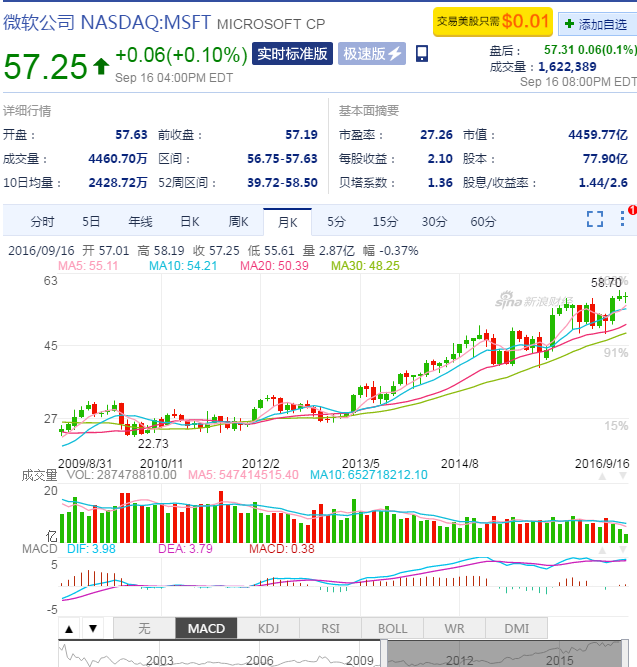Viewport: 637px width, 667px height.
Task: Select 无 to hide the indicator
Action: [144, 628]
